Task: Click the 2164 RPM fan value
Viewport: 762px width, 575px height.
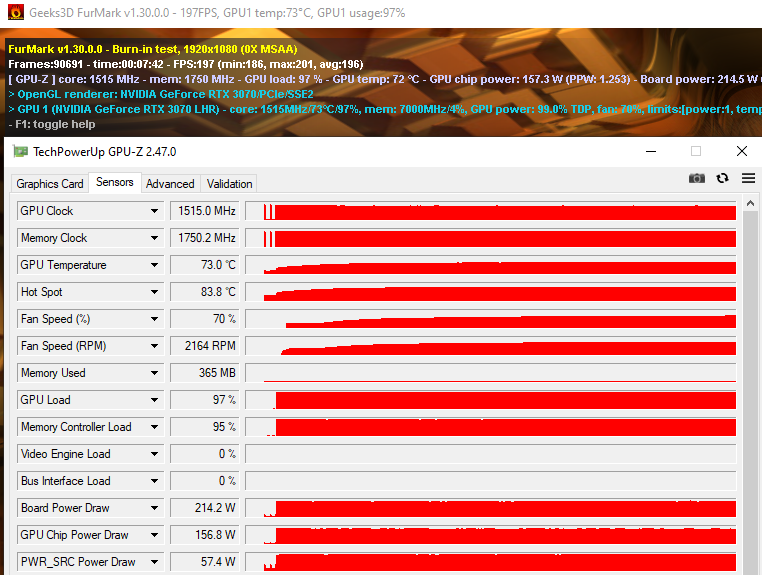Action: 205,346
